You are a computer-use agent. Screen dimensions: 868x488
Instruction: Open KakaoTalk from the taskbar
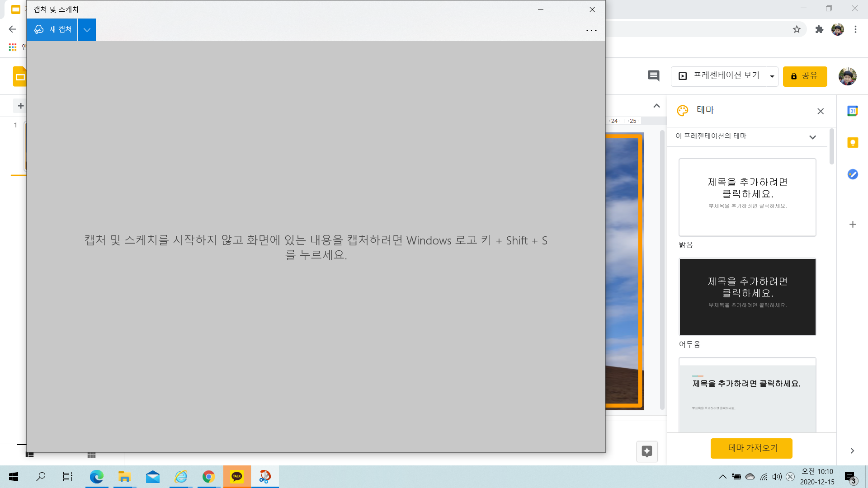pyautogui.click(x=237, y=477)
